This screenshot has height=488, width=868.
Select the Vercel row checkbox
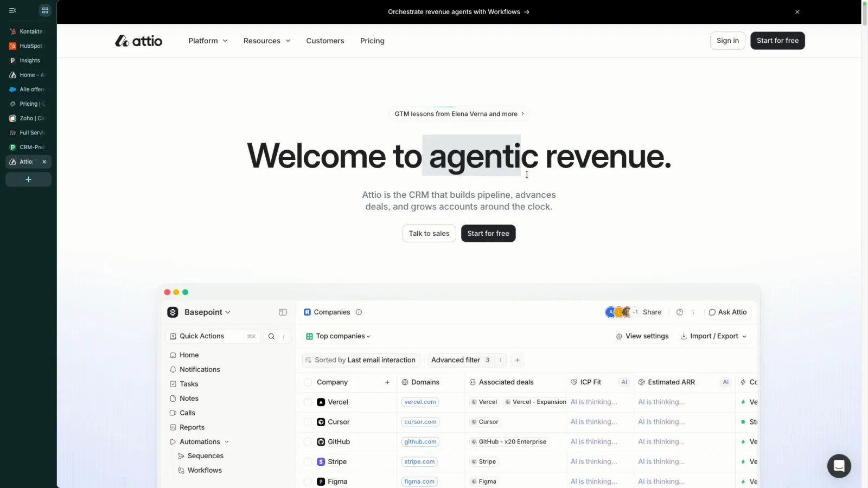(x=308, y=402)
